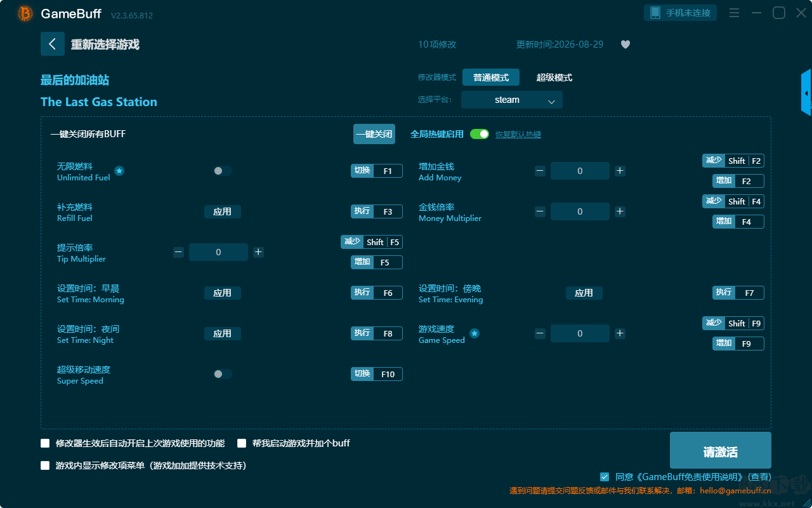Increase Money Multiplier with plus

click(x=620, y=211)
